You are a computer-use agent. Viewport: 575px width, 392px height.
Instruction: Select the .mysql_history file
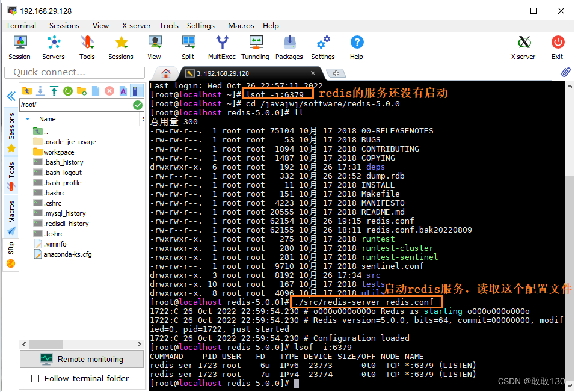[x=60, y=213]
